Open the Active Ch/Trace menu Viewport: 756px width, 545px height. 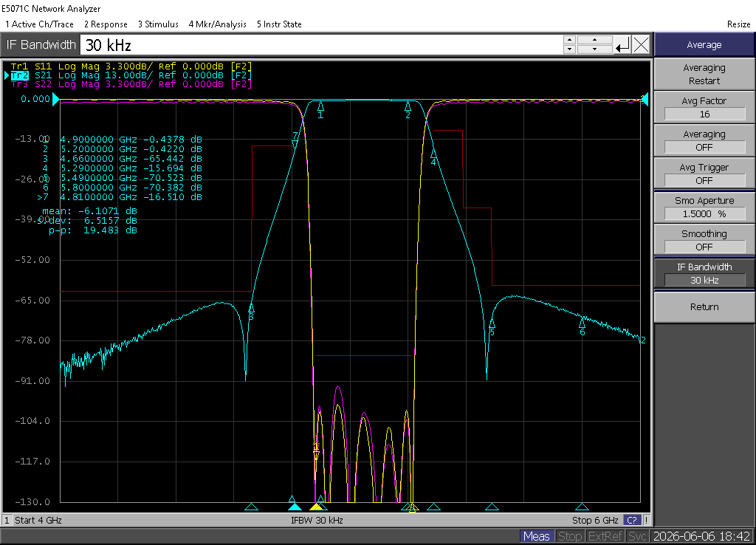pyautogui.click(x=40, y=24)
